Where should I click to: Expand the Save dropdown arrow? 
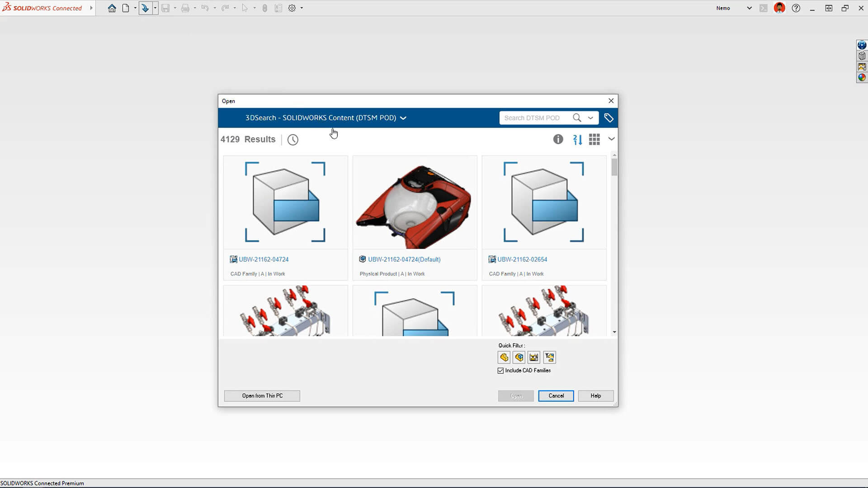[x=175, y=8]
